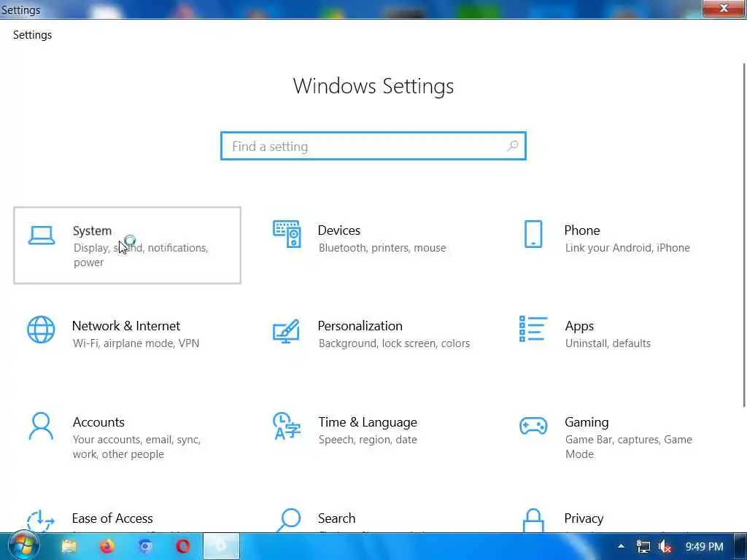Open the Apps list icon
747x560 pixels.
click(533, 329)
